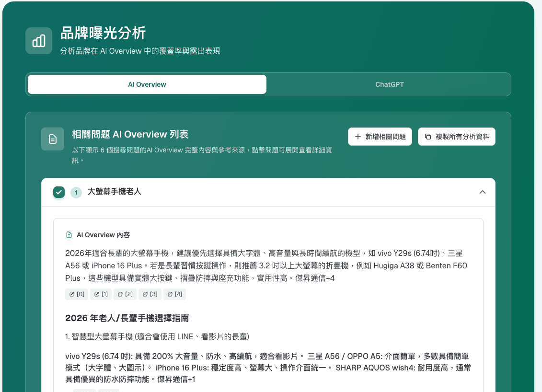Open citation source [0]

coord(76,294)
